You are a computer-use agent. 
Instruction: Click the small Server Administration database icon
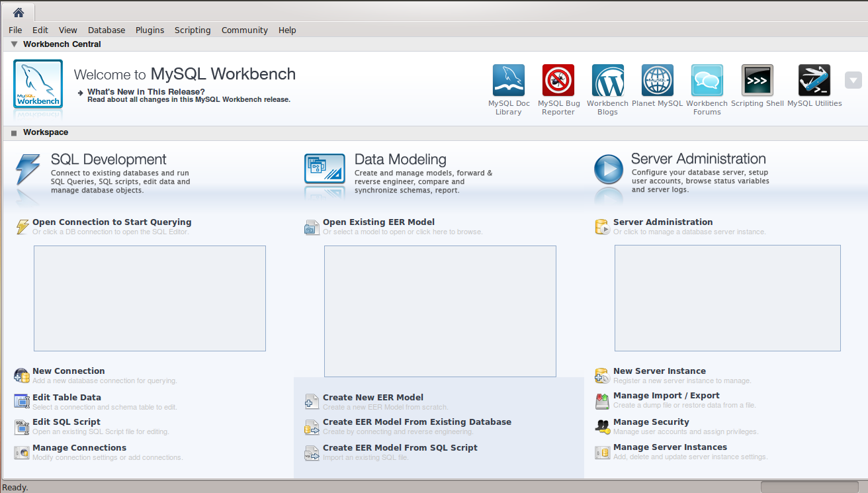(x=602, y=227)
